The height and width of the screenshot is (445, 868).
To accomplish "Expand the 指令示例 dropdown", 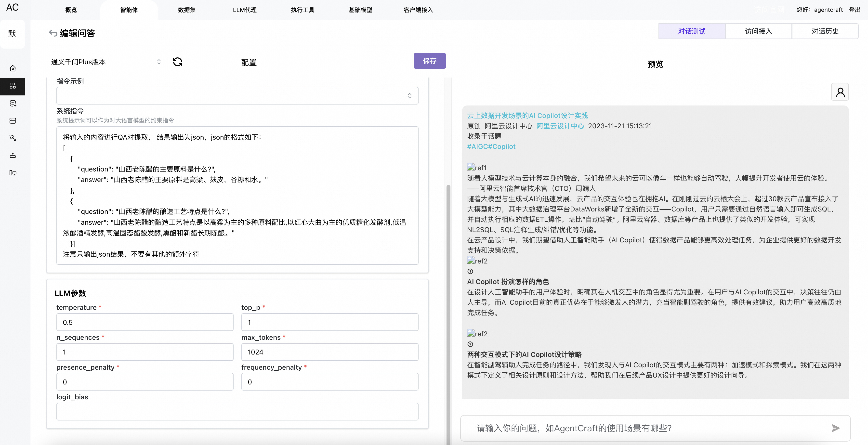I will [237, 96].
